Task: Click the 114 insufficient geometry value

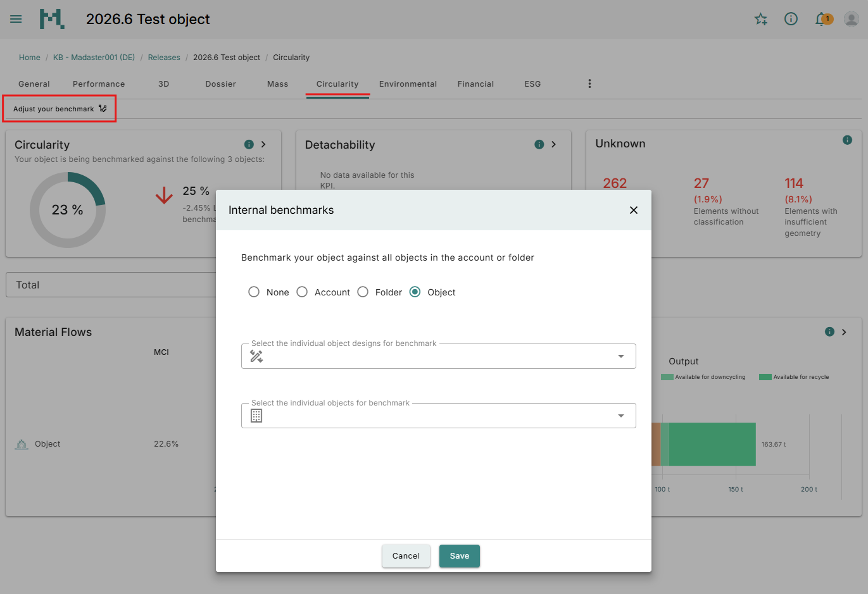Action: tap(794, 183)
